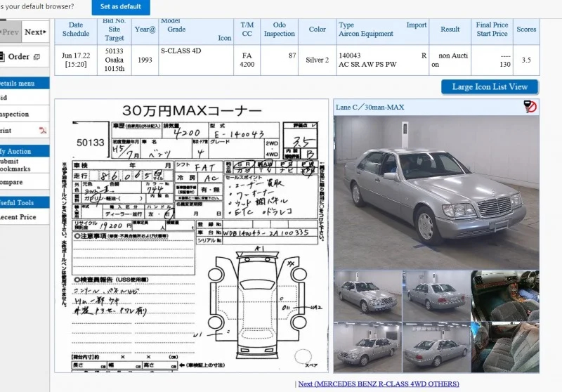Image resolution: width=562 pixels, height=392 pixels.
Task: Click the no-smoking icon above the car photo
Action: click(x=530, y=107)
